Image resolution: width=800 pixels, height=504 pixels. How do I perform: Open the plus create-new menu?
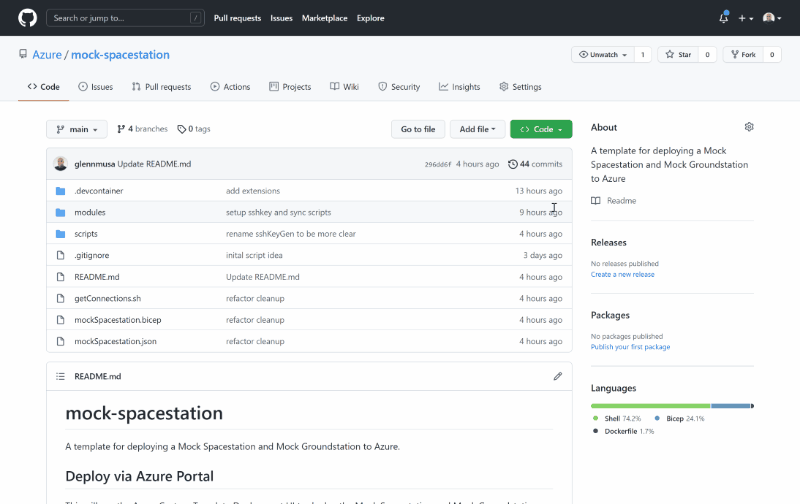click(x=745, y=18)
